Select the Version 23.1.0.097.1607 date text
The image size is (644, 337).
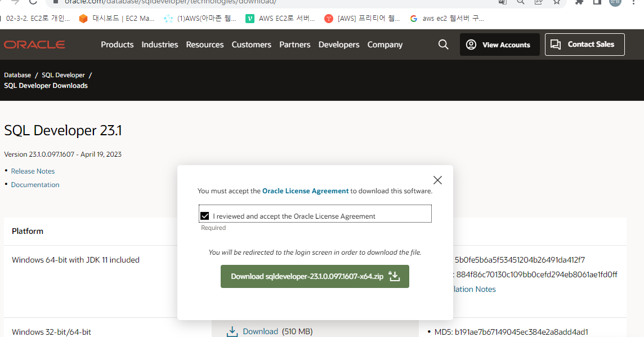(x=63, y=154)
